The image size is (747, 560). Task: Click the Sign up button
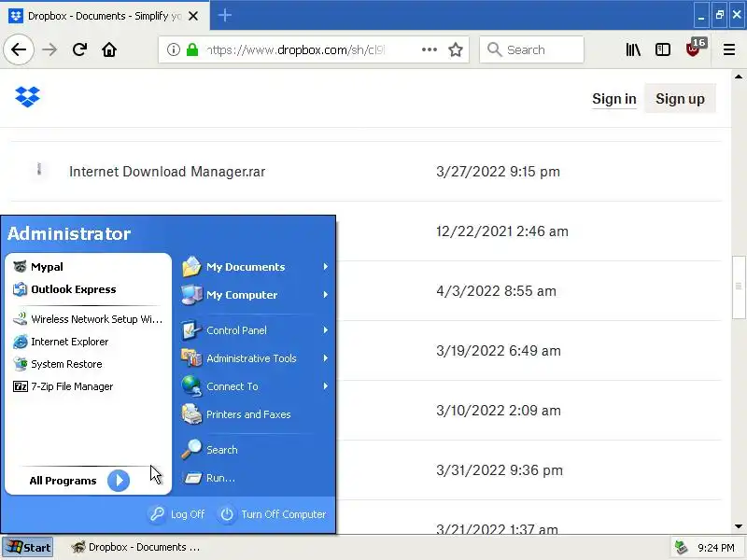[x=680, y=99]
